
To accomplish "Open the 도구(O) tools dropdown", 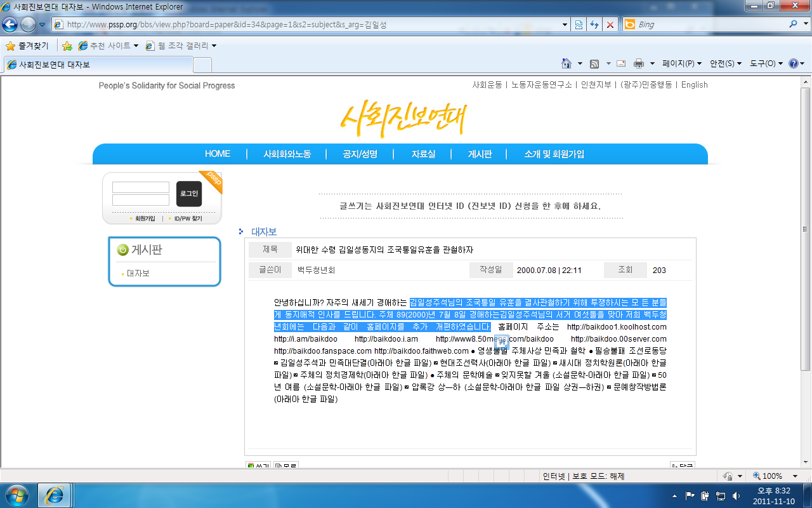I will (766, 63).
